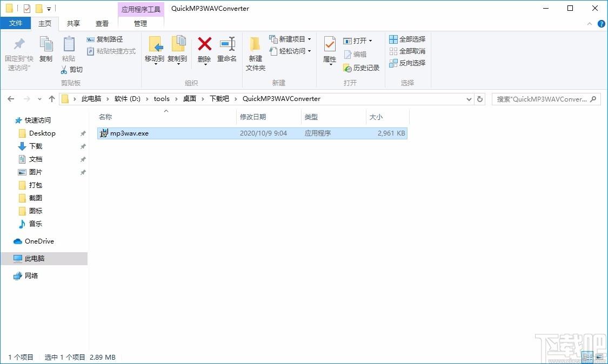Open the Move to (移动到) menu

(155, 50)
